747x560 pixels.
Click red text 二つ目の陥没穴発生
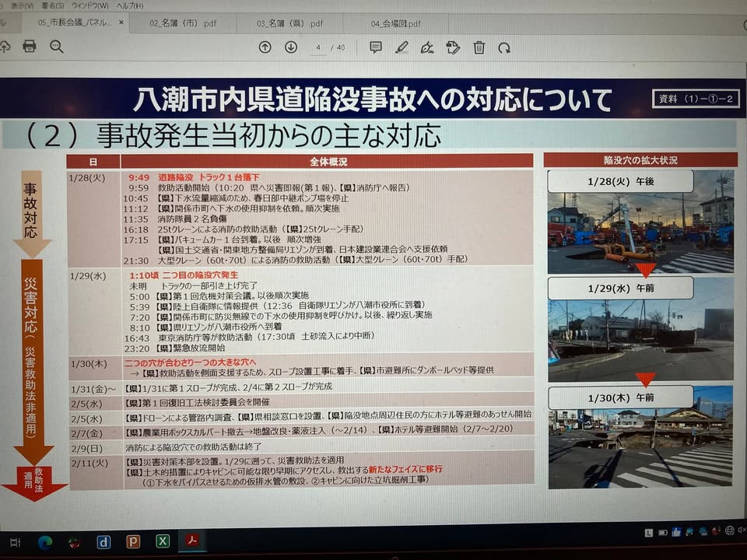pyautogui.click(x=200, y=275)
